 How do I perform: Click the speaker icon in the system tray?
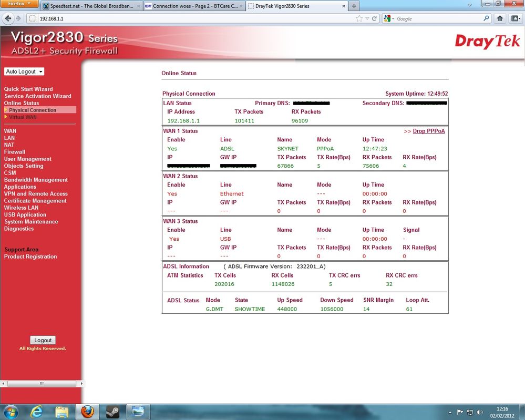coord(479,412)
